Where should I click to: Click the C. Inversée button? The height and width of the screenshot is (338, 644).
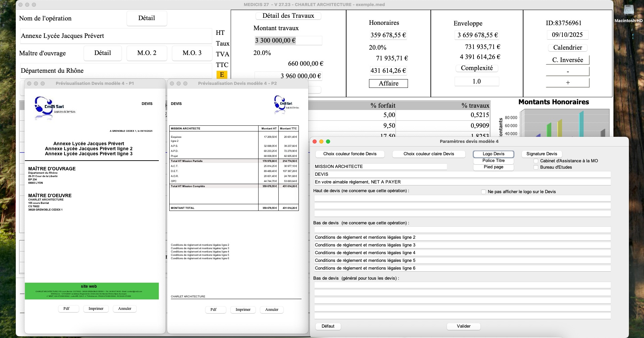pyautogui.click(x=567, y=60)
